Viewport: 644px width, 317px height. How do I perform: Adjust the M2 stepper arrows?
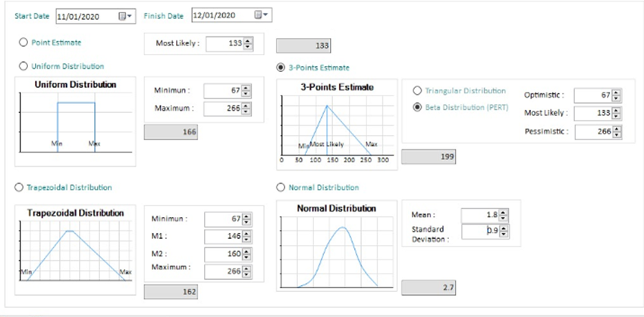click(x=247, y=254)
